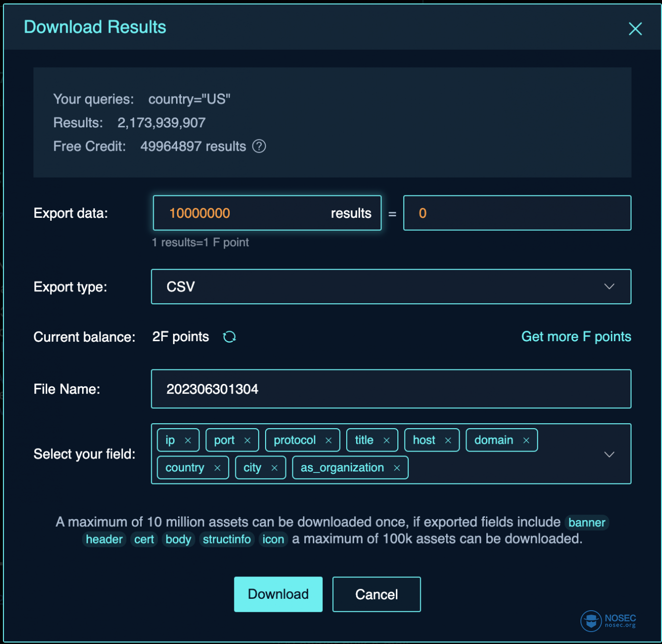
Task: Click the Download Results title text
Action: pos(95,27)
